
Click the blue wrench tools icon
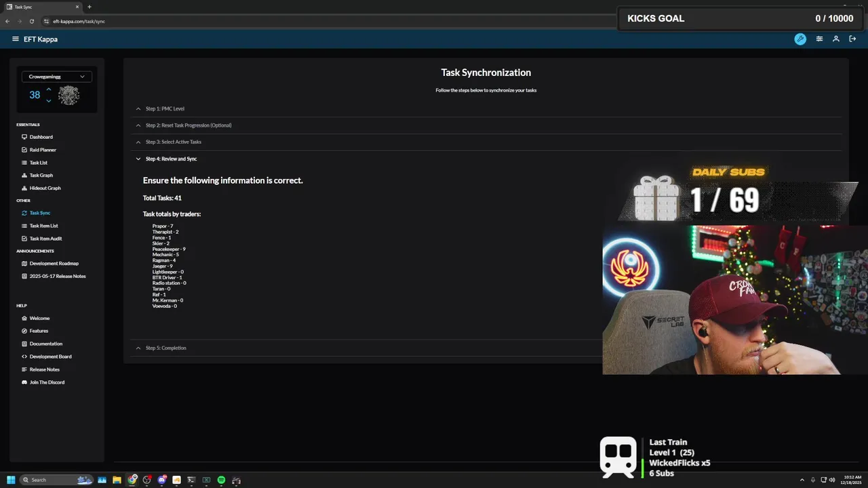(800, 39)
